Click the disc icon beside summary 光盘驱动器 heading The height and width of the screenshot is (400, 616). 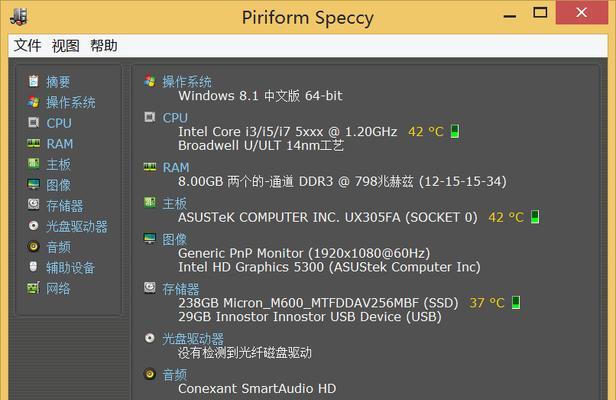coord(150,338)
